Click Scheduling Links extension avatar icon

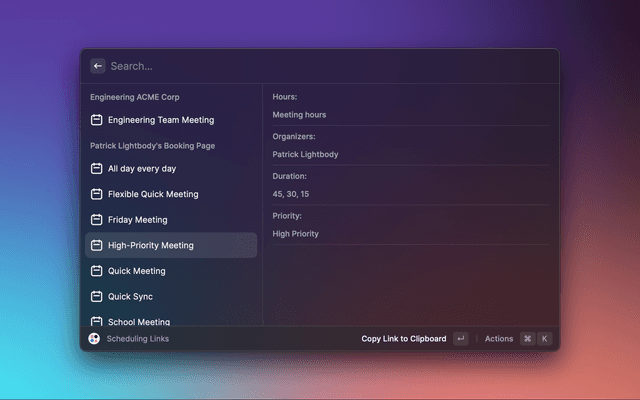tap(94, 339)
